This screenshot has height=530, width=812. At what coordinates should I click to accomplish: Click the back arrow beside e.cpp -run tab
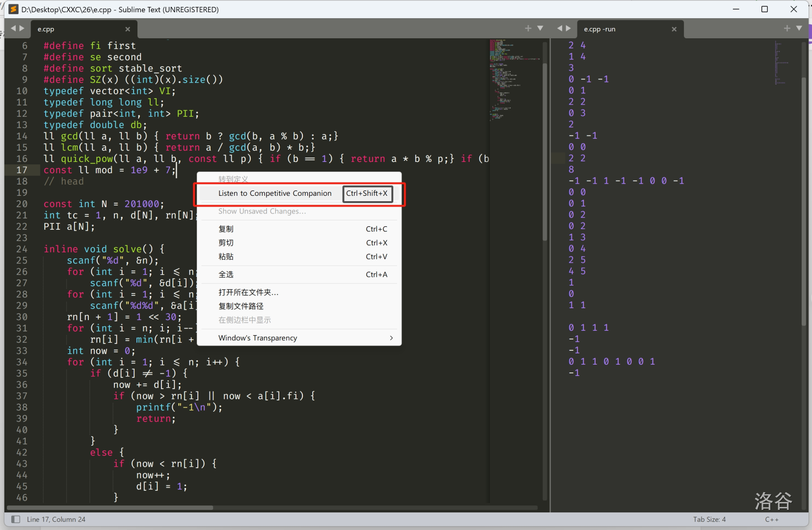[560, 28]
